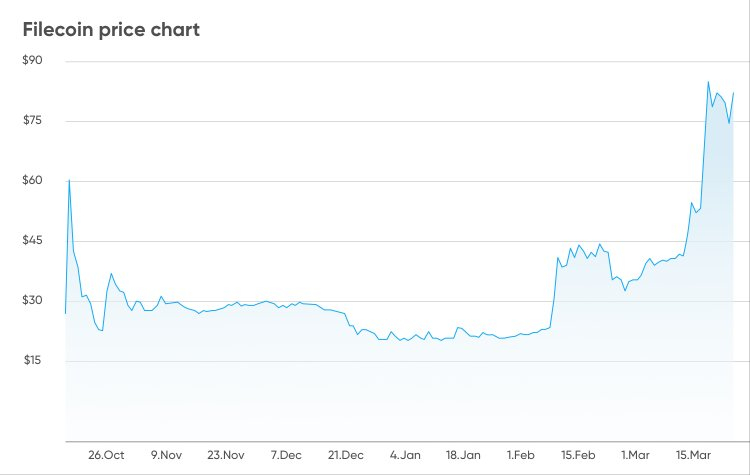Click the $75 price axis label
750x475 pixels.
click(x=34, y=121)
